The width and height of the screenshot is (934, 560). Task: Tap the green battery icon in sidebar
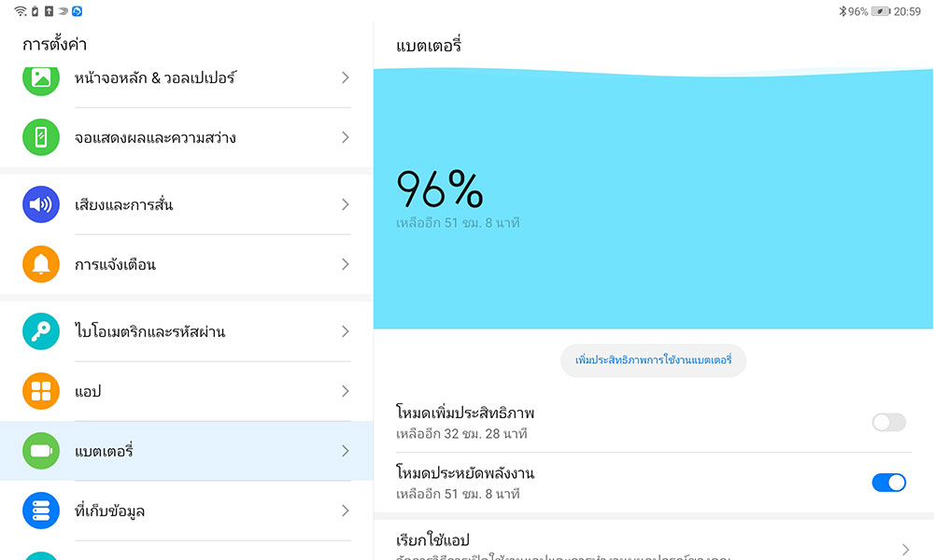click(41, 451)
